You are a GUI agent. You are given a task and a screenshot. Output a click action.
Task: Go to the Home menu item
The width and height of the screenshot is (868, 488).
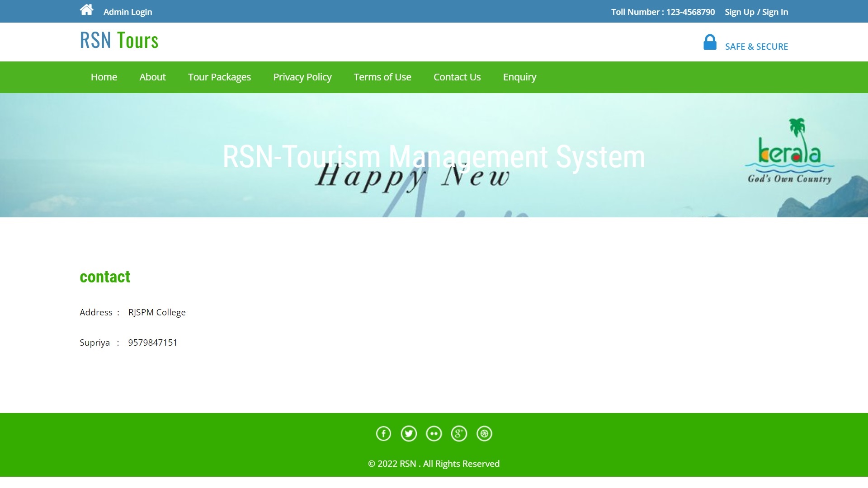[104, 77]
